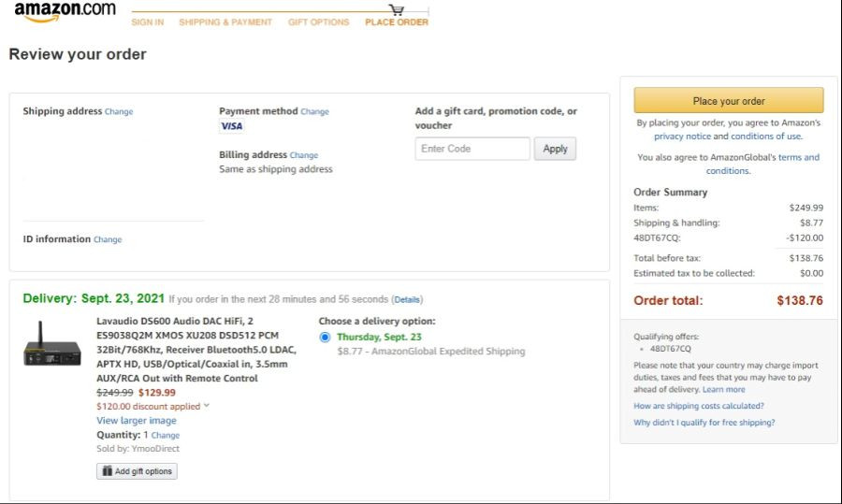Click the Amazon.com logo
Screen dimensions: 842x504
[x=65, y=12]
